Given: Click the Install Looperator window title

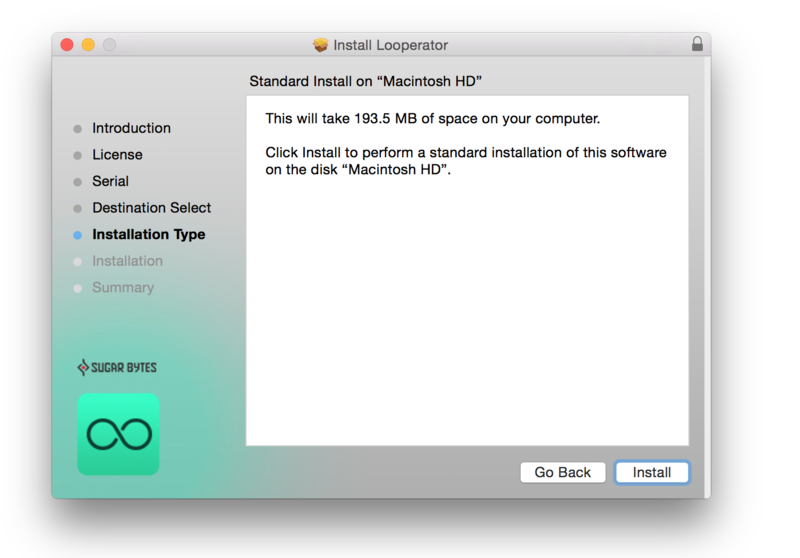Looking at the screenshot, I should pos(390,45).
